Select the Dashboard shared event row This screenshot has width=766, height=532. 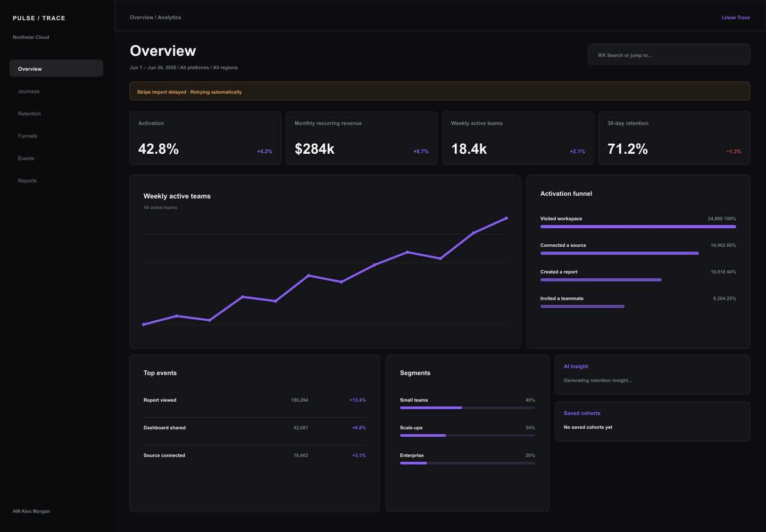coord(255,428)
